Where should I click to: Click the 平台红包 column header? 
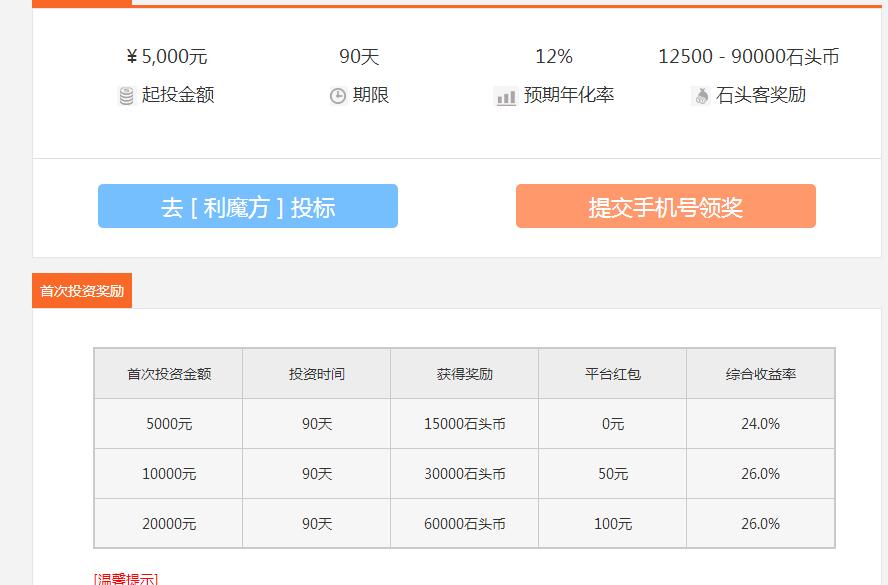tap(613, 374)
